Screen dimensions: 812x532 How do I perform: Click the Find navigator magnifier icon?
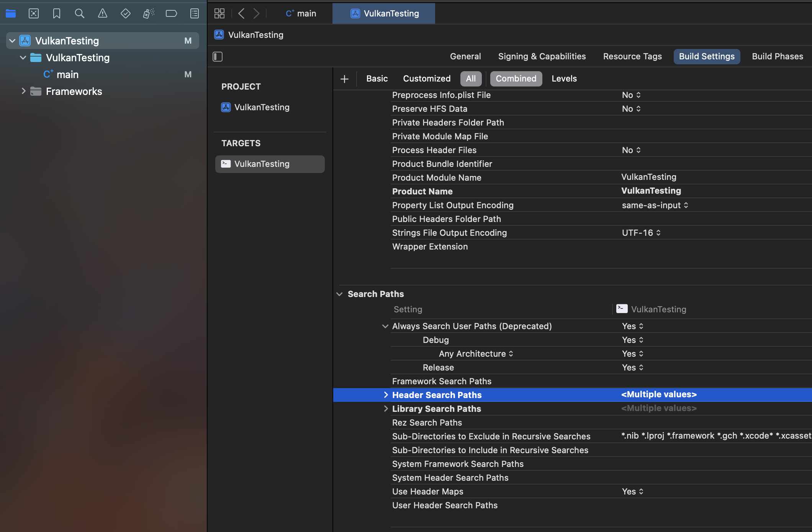(x=79, y=14)
